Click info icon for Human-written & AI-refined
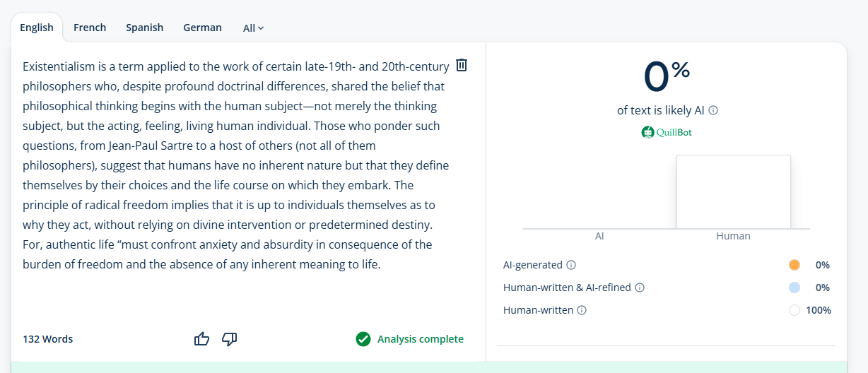This screenshot has height=373, width=868. coord(640,288)
